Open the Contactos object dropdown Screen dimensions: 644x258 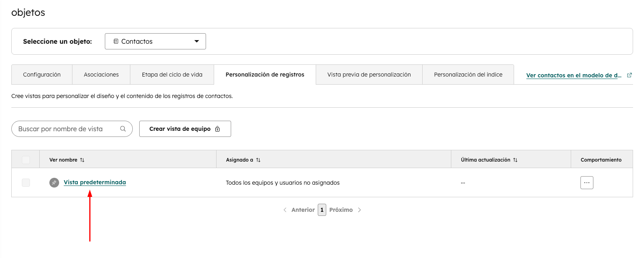click(x=155, y=41)
